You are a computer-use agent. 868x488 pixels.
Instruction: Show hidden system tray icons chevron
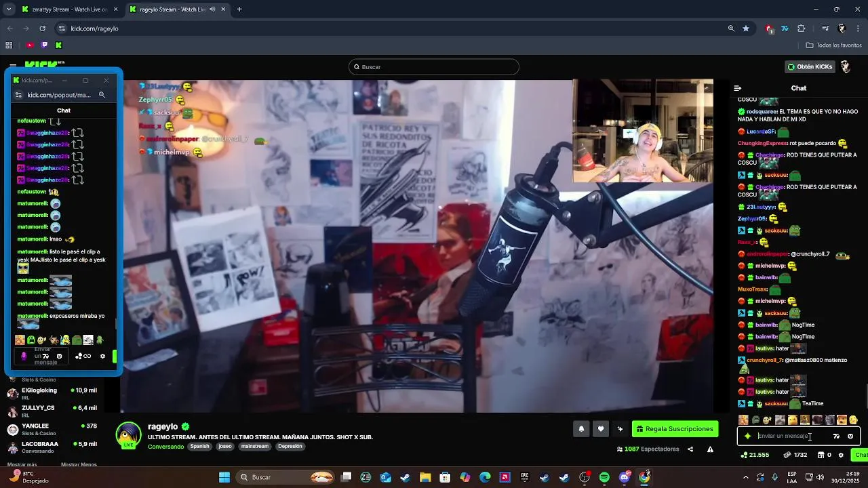[x=746, y=477]
